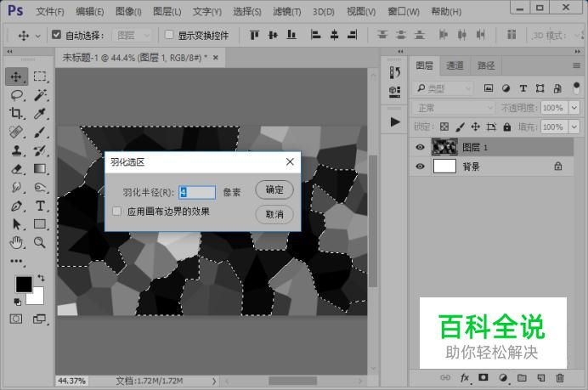Select the Rectangular Marquee tool
Screen dimensions: 588x390
pyautogui.click(x=40, y=76)
